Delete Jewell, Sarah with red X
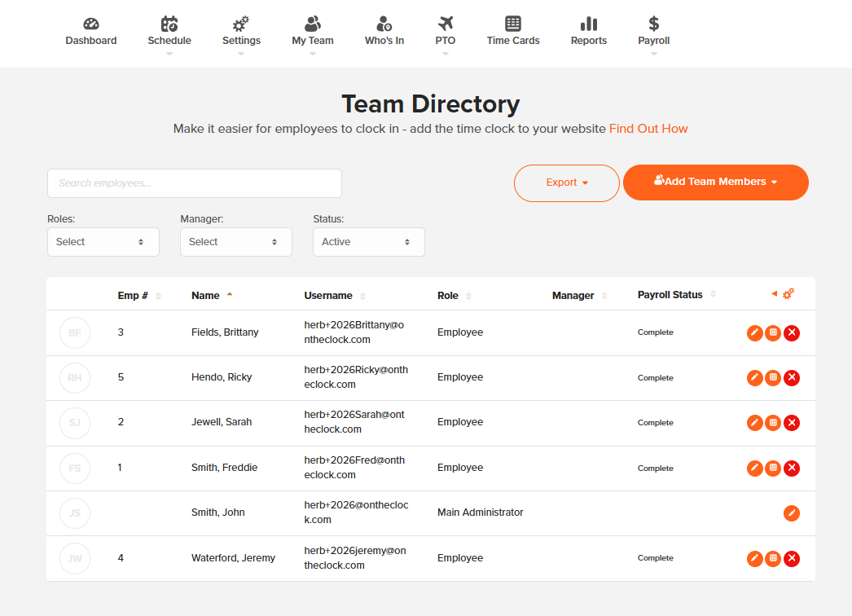Screen dimensions: 852x616 pos(792,422)
